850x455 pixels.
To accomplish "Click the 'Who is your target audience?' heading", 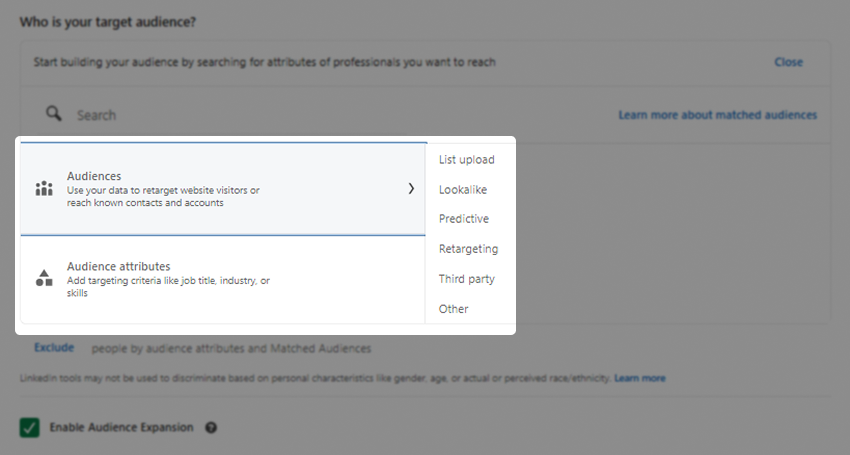I will 108,22.
